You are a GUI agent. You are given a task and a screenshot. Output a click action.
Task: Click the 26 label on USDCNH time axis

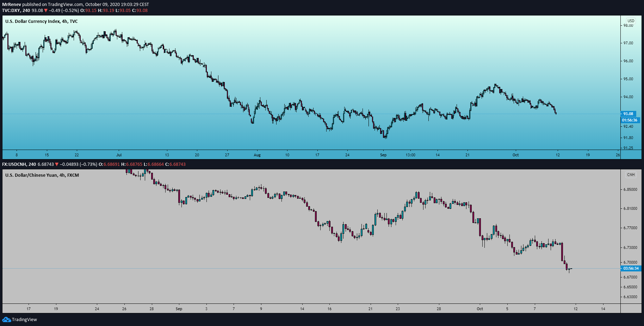(124, 309)
